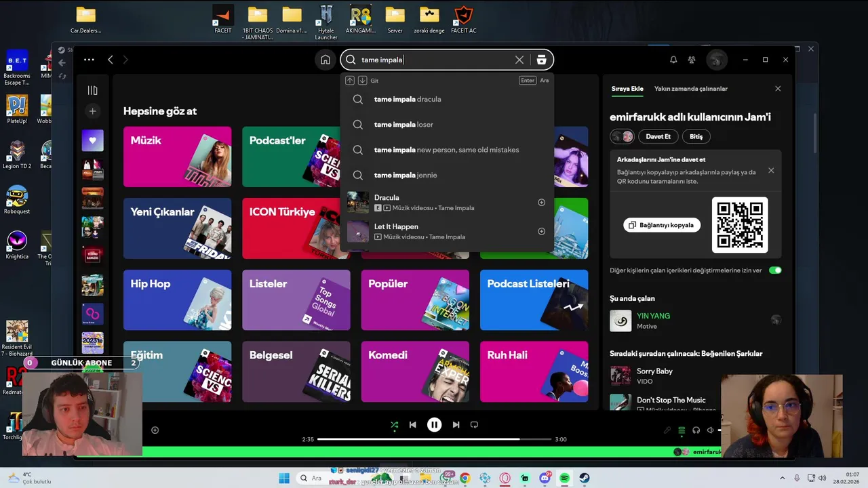Viewport: 868px width, 488px height.
Task: Pause the current song
Action: click(x=434, y=425)
